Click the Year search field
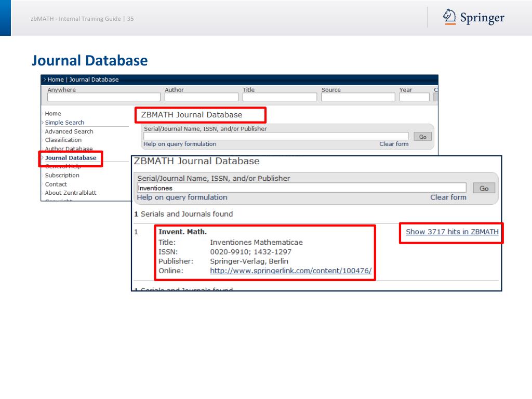This screenshot has width=532, height=399. click(414, 97)
